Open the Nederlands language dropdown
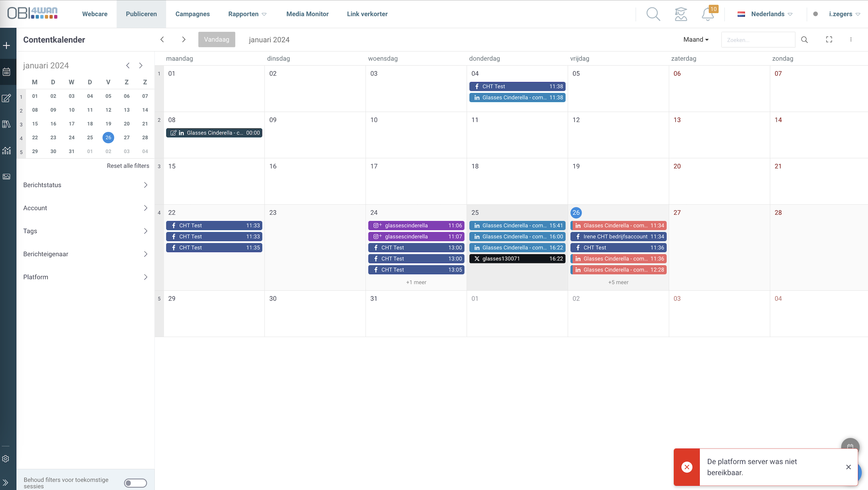Viewport: 868px width, 490px height. coord(765,14)
